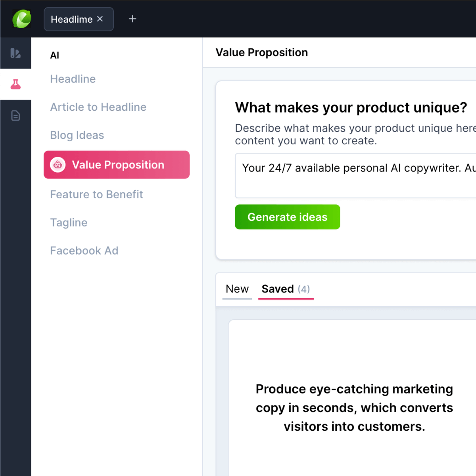476x476 pixels.
Task: Open a new tab with plus icon
Action: click(x=132, y=19)
